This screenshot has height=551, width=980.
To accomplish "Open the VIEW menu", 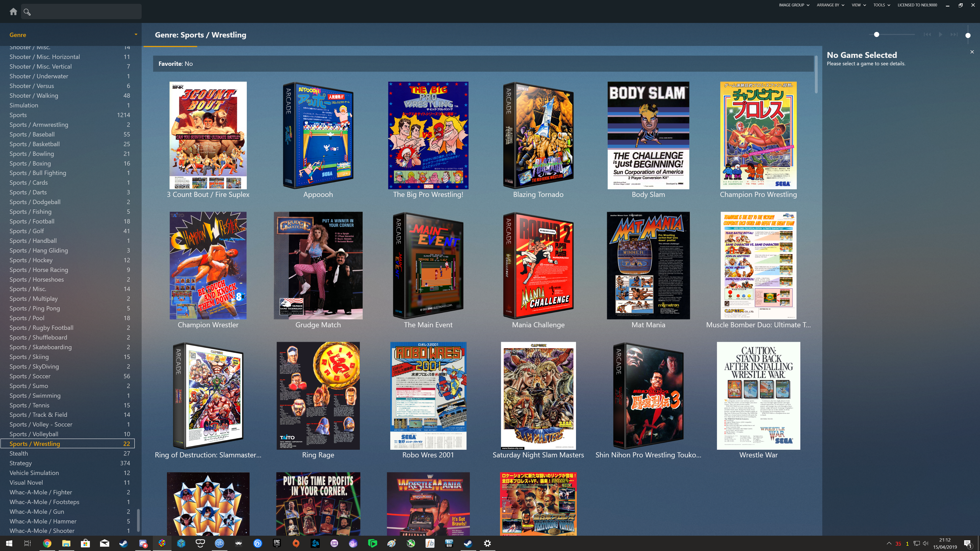I will click(859, 5).
